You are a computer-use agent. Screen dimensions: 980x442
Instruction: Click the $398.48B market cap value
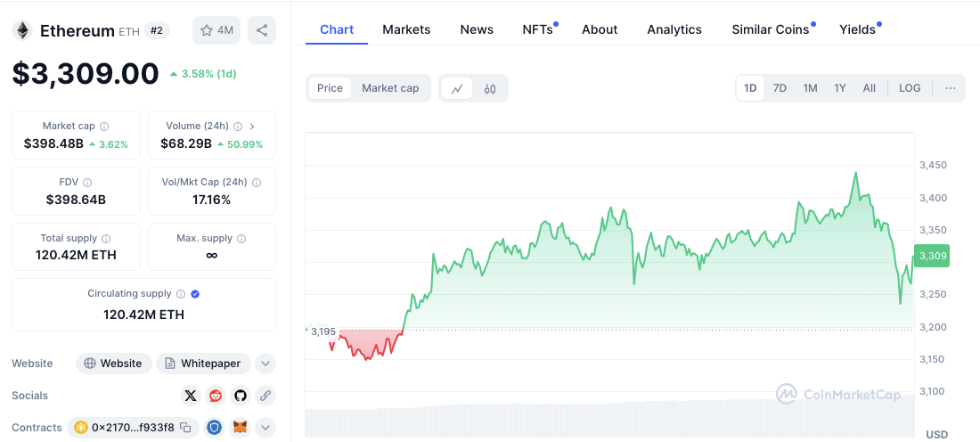pos(53,143)
